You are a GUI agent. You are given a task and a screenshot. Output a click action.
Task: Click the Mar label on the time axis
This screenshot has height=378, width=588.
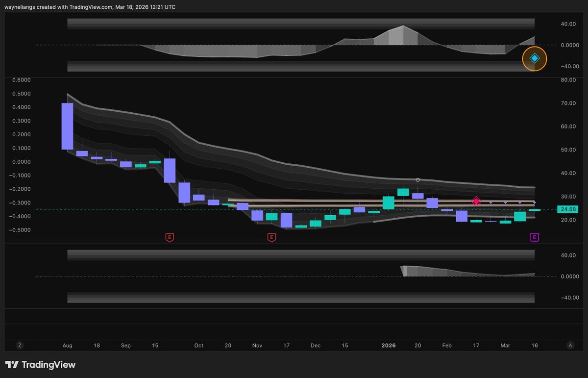[x=505, y=346]
